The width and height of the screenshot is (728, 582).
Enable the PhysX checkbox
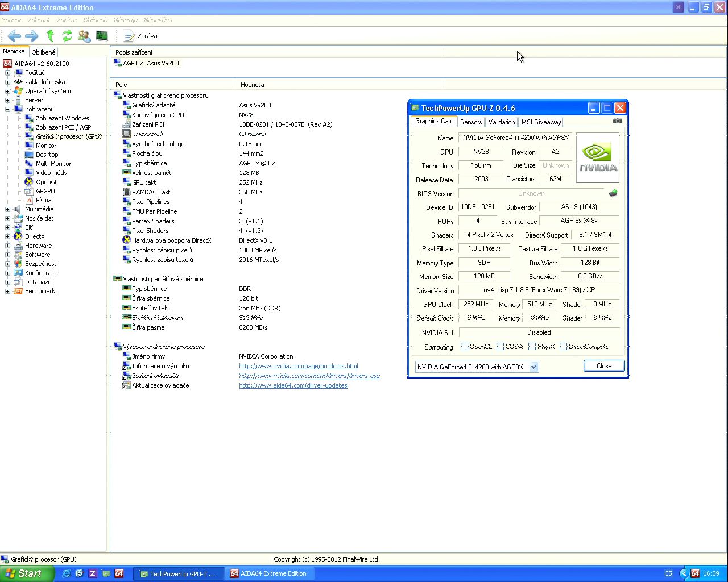532,347
